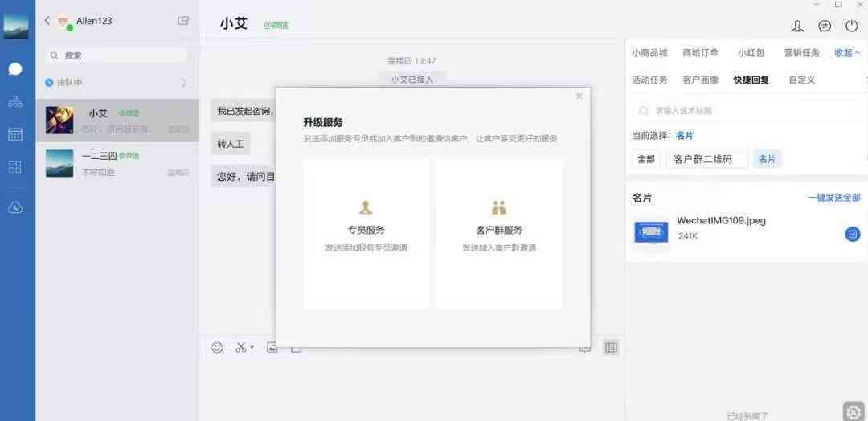
Task: Click the power off icon in header
Action: pyautogui.click(x=852, y=26)
